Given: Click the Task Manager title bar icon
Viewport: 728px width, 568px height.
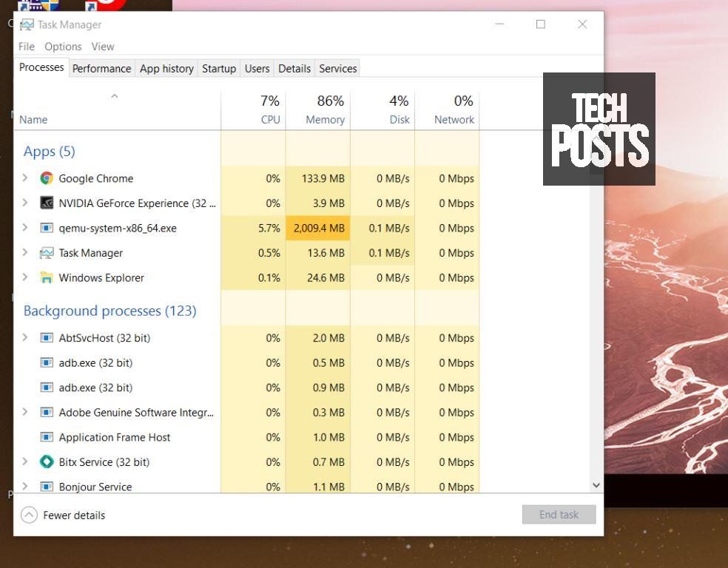Looking at the screenshot, I should click(x=27, y=24).
